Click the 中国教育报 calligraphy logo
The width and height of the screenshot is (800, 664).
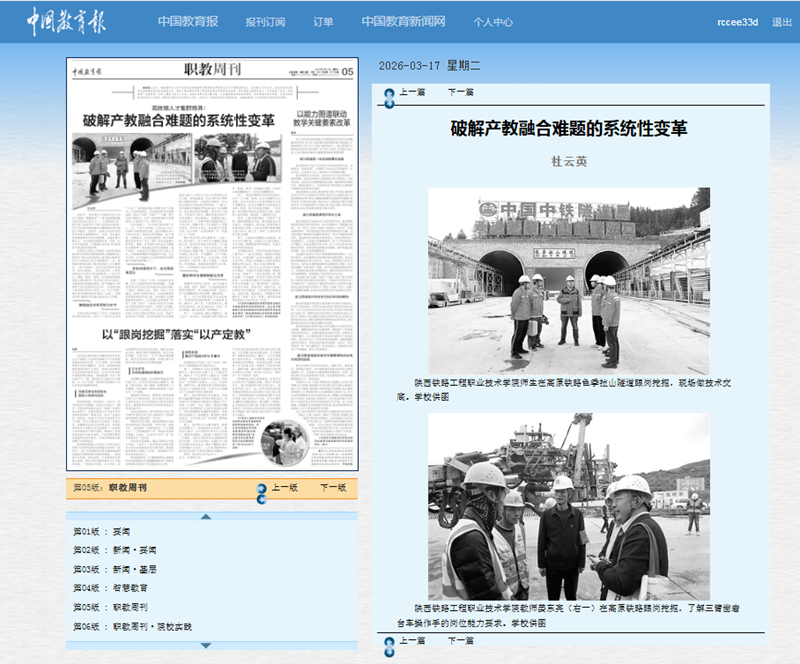coord(65,21)
